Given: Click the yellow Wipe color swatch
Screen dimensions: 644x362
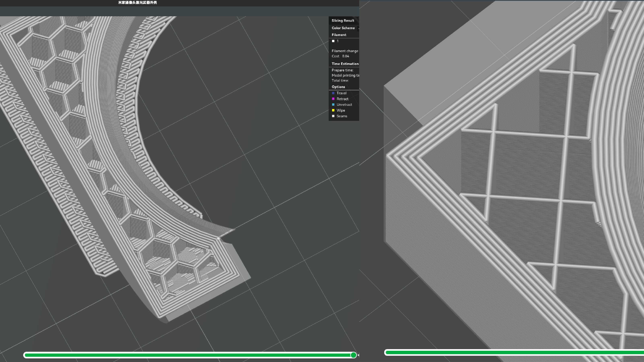Looking at the screenshot, I should point(333,110).
